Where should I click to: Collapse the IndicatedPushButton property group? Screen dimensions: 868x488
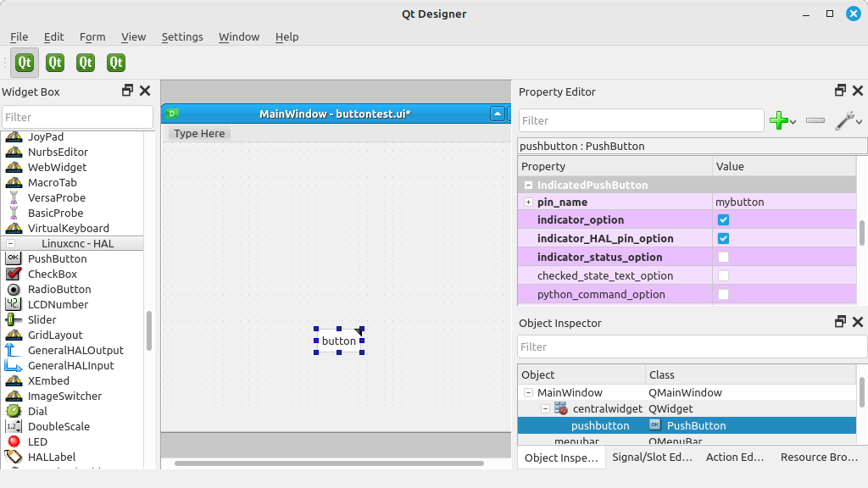(x=528, y=186)
